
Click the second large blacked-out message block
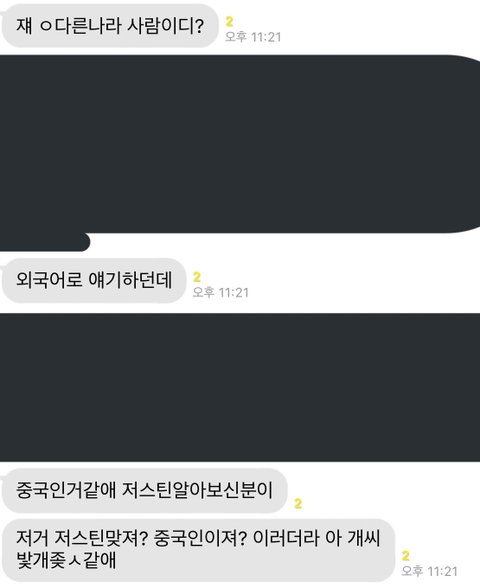240,387
